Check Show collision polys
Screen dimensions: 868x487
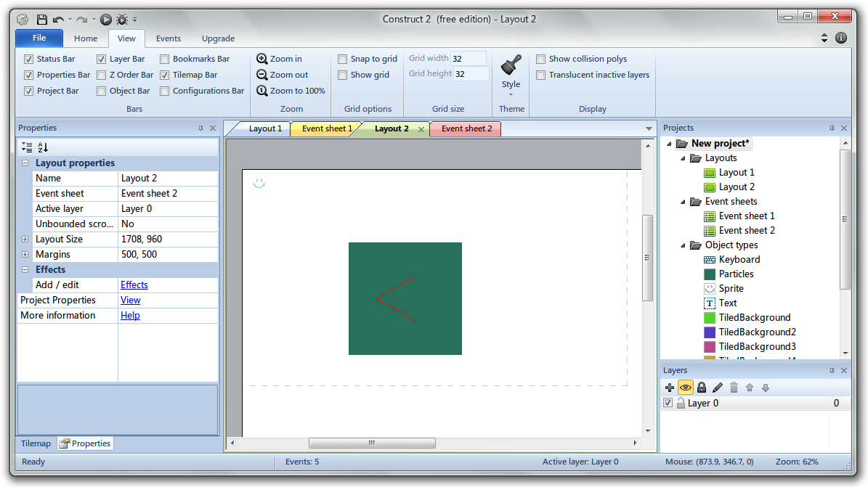(x=541, y=58)
